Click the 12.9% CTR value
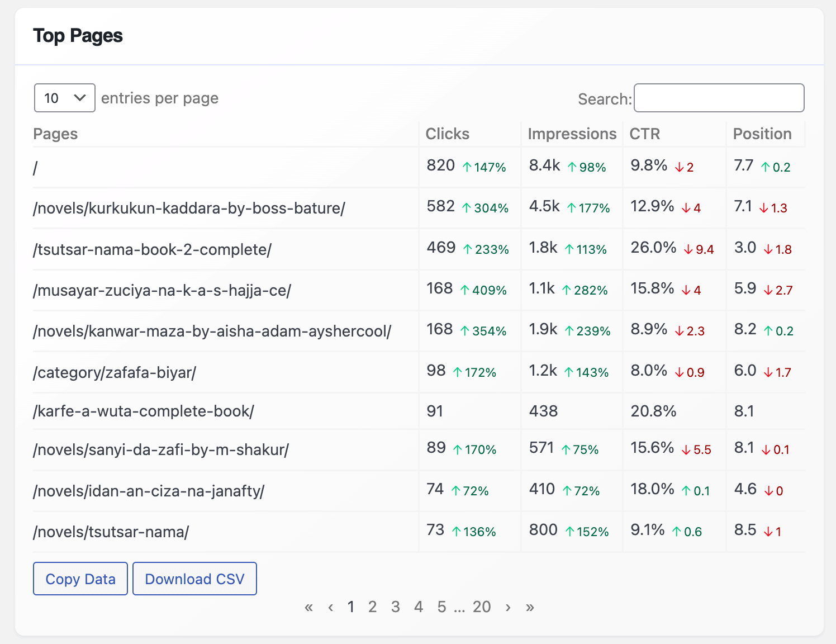The image size is (836, 644). pos(652,206)
